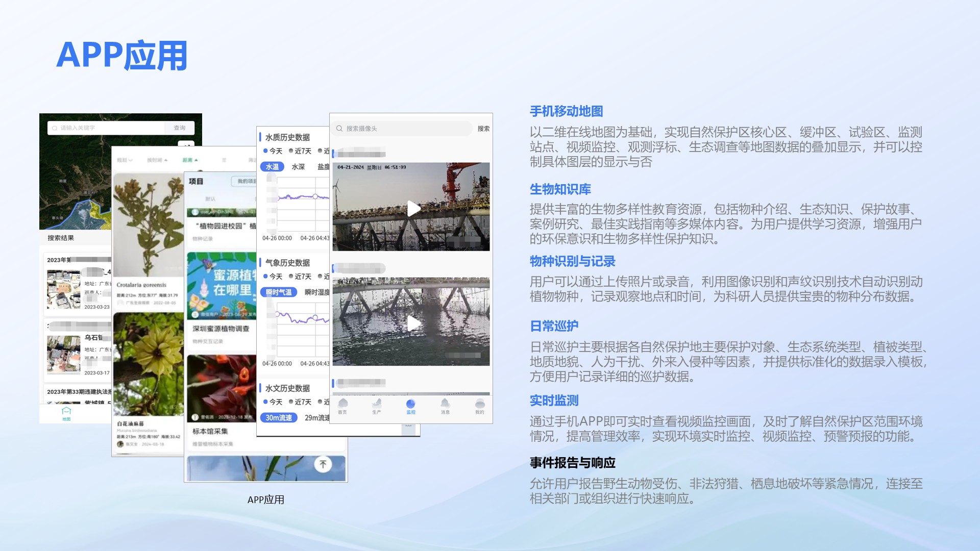Image resolution: width=980 pixels, height=551 pixels.
Task: Switch to the 水温 chart tab
Action: (x=272, y=167)
